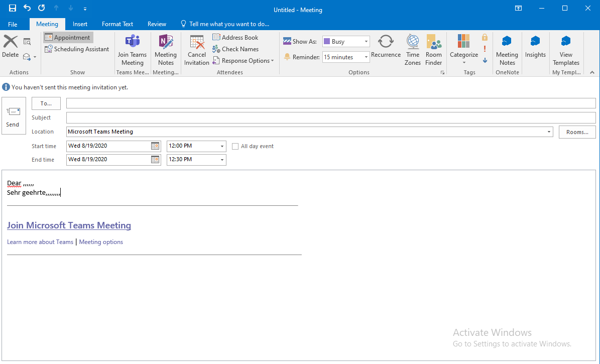Screen dimensions: 600x364
Task: Switch to the Format Text tab
Action: (117, 24)
